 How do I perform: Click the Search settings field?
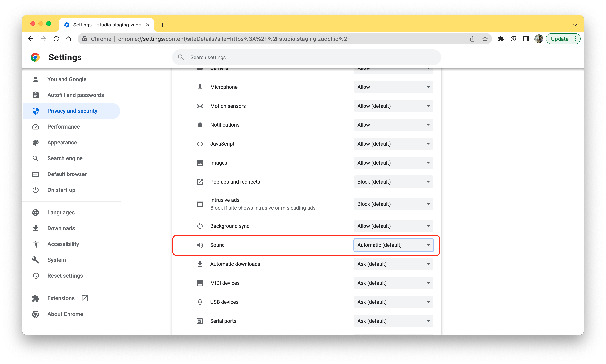click(307, 57)
